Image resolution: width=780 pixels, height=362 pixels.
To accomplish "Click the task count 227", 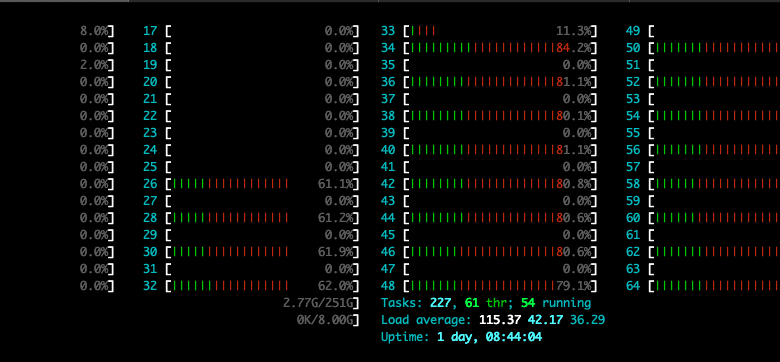I will tap(440, 303).
